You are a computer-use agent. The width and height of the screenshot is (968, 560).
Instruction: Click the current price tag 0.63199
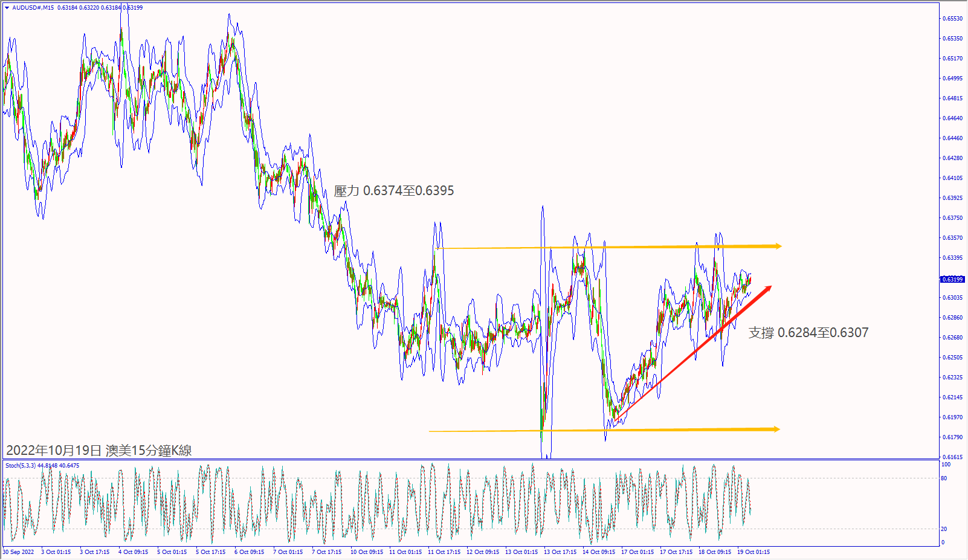[x=953, y=279]
